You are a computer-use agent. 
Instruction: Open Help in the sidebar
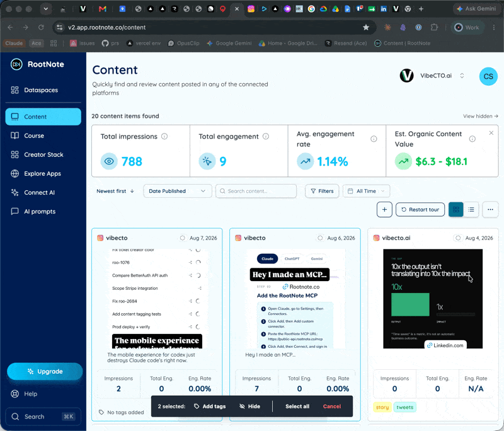click(x=25, y=394)
